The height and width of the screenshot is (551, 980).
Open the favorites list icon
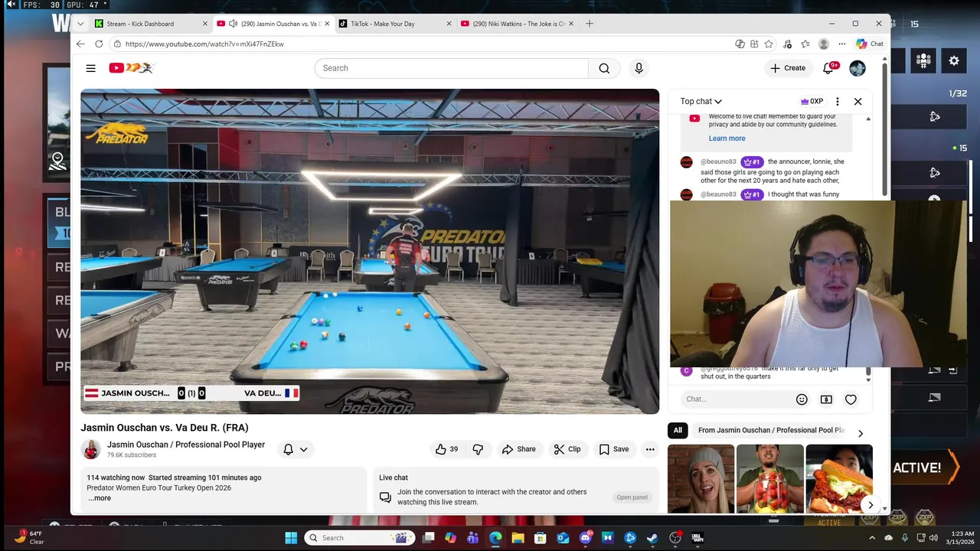pyautogui.click(x=805, y=44)
